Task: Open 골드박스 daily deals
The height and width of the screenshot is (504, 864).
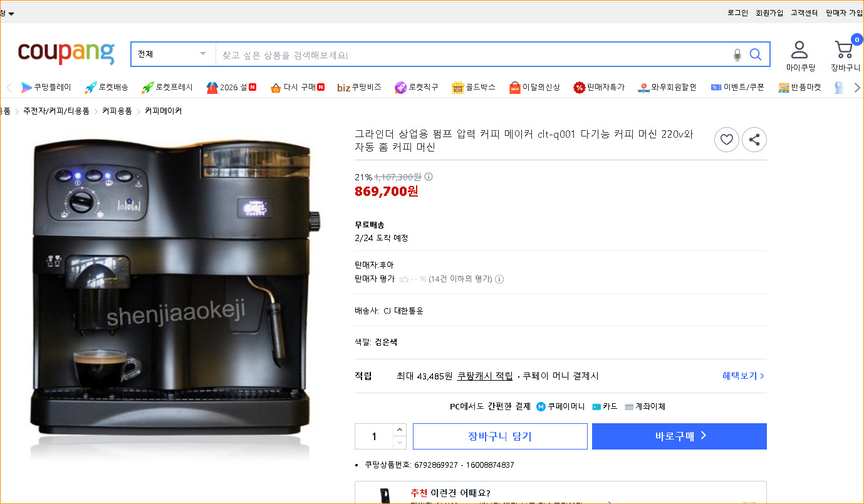Action: [474, 87]
